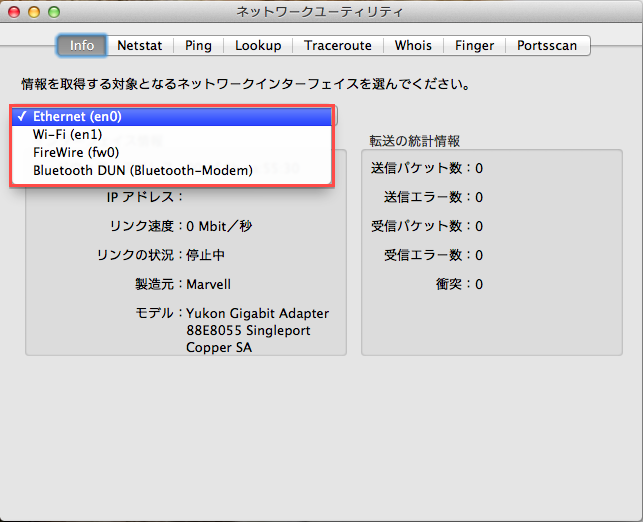643x522 pixels.
Task: Pick FireWire (fw0) interface
Action: pos(172,153)
